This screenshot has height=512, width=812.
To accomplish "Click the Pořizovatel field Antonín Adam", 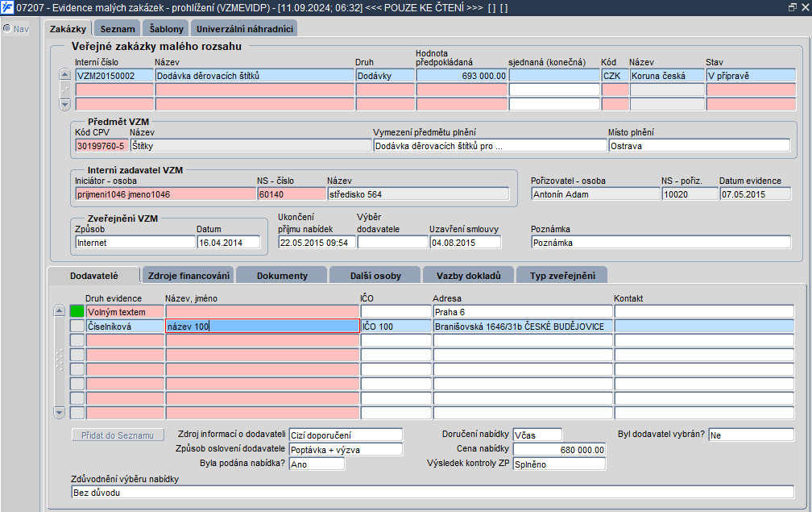I will (596, 194).
